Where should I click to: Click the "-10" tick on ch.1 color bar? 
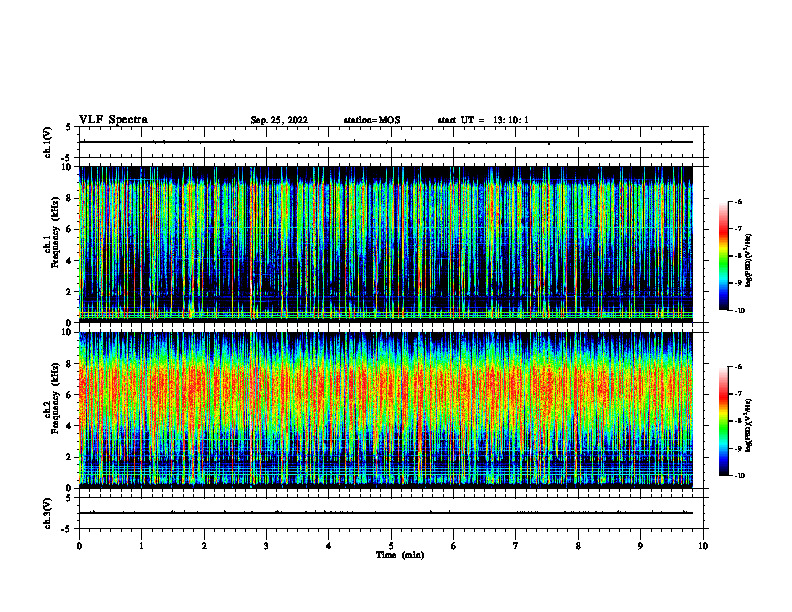tap(739, 311)
